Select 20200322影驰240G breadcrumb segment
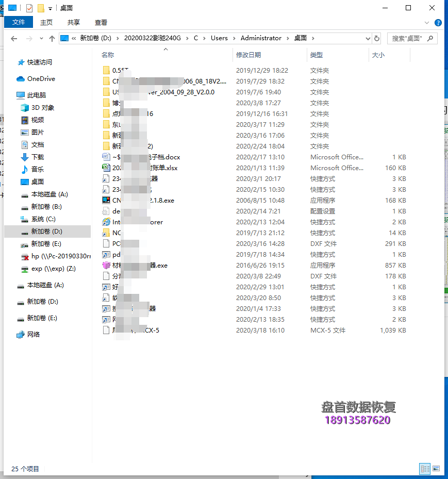The width and height of the screenshot is (448, 479). (x=153, y=38)
